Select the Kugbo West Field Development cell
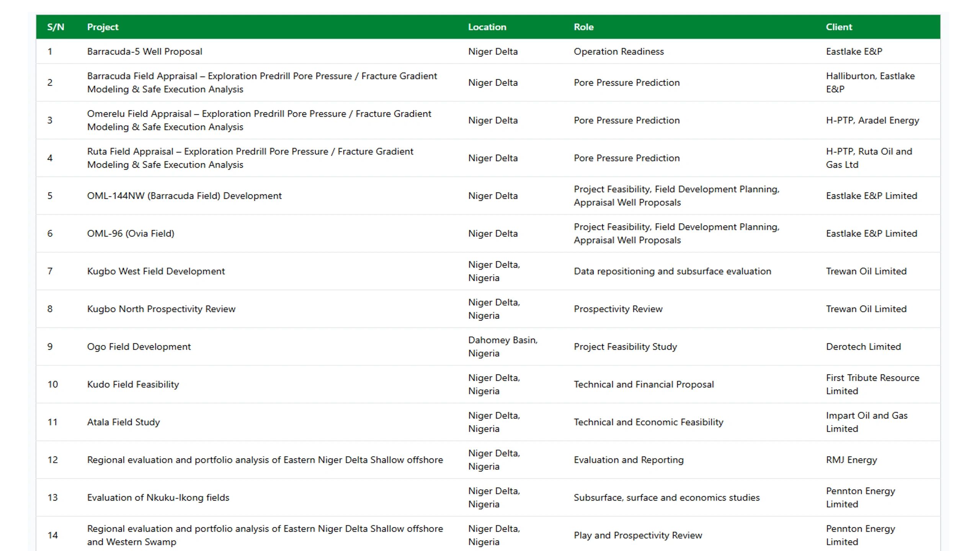The width and height of the screenshot is (980, 551). coord(156,271)
